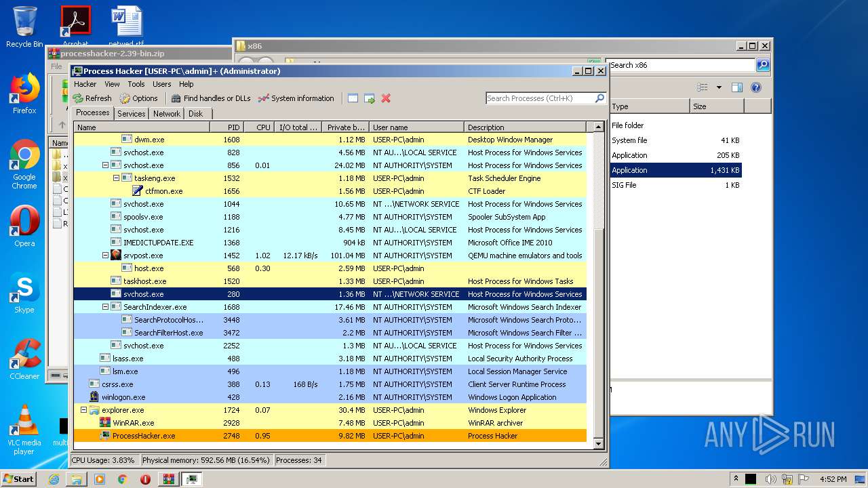This screenshot has width=868, height=488.
Task: Select the host.exe process row
Action: (330, 268)
